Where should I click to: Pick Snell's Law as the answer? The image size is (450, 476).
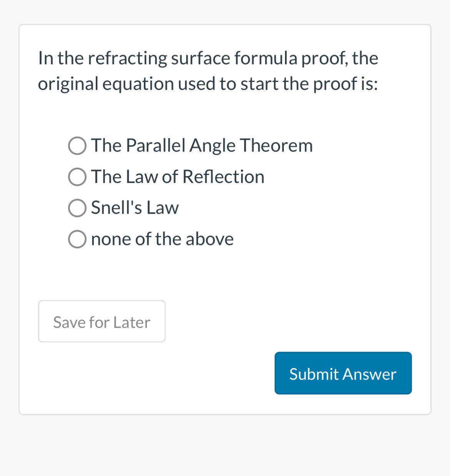[x=77, y=208]
